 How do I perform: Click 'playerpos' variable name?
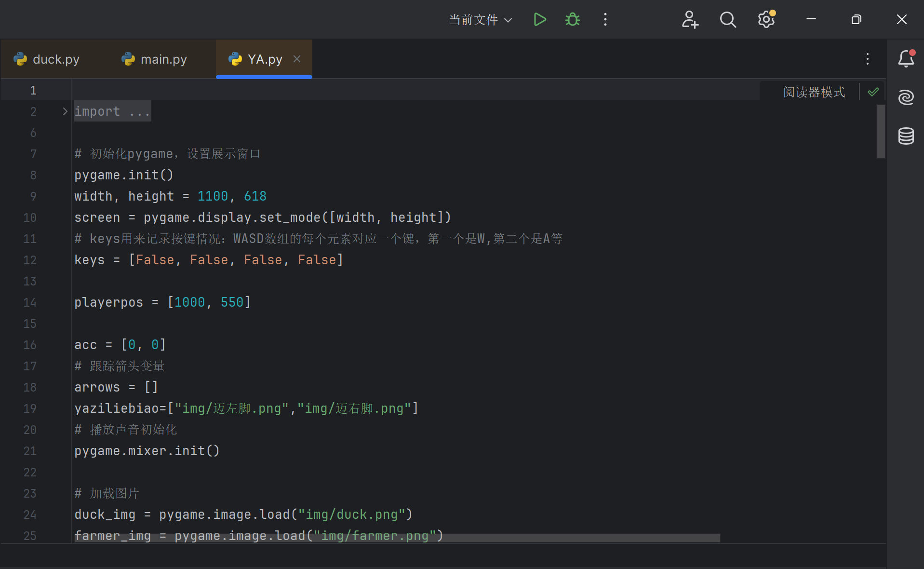tap(108, 302)
